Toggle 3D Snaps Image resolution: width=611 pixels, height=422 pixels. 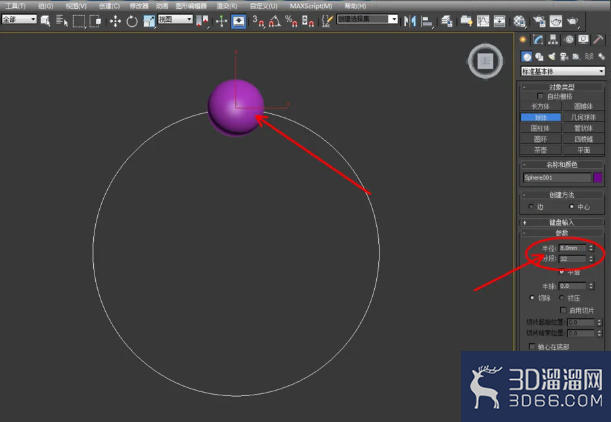click(x=258, y=21)
